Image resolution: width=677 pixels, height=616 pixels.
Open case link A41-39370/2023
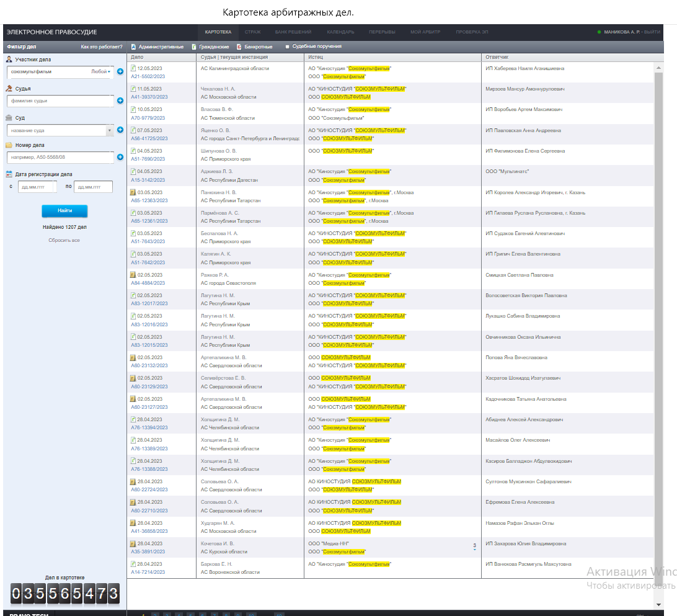point(149,97)
